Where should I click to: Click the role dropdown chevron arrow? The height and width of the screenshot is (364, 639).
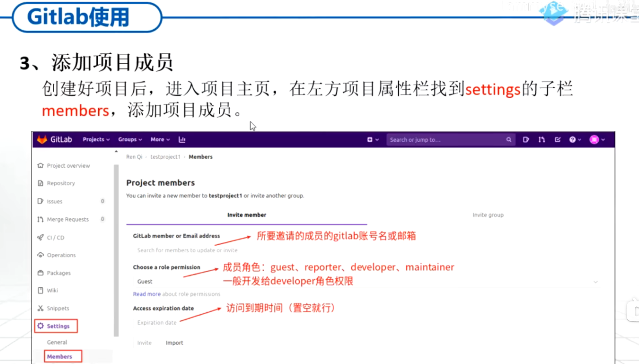(x=595, y=282)
